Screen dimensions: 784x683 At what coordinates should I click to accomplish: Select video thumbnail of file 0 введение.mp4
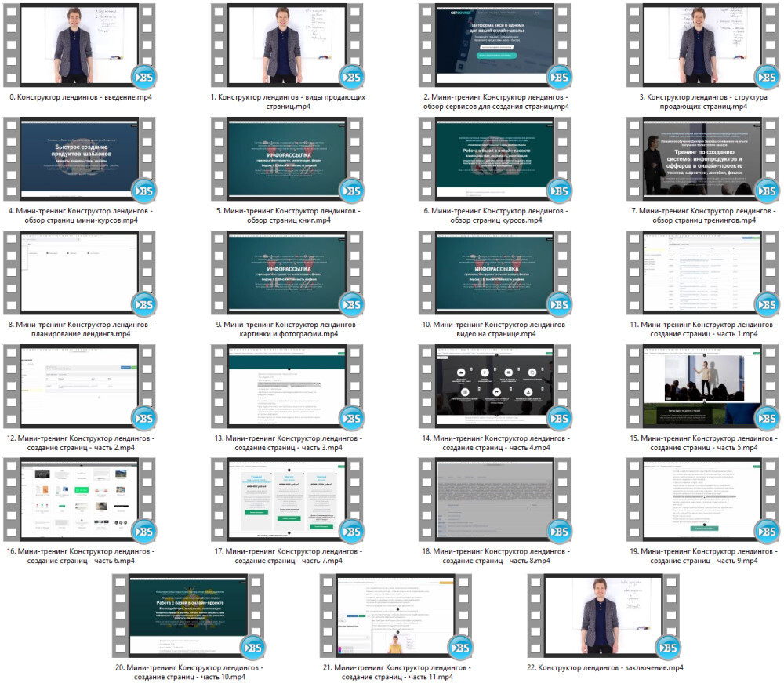(x=79, y=45)
